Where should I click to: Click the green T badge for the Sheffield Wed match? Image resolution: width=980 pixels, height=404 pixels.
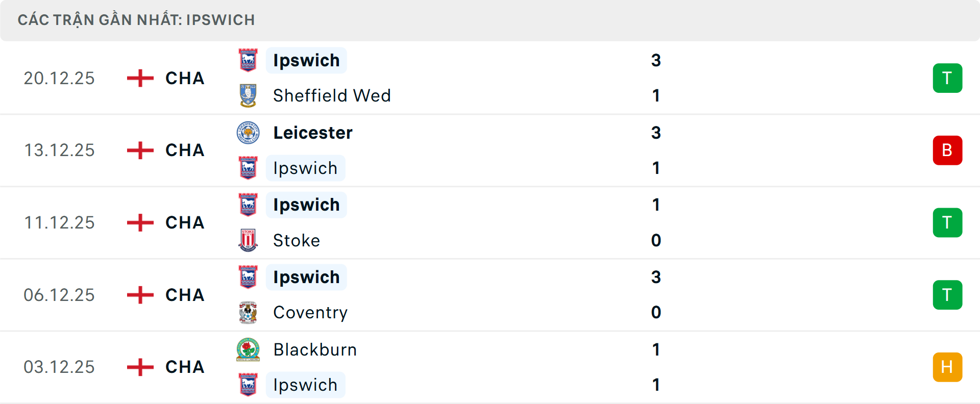tap(948, 78)
